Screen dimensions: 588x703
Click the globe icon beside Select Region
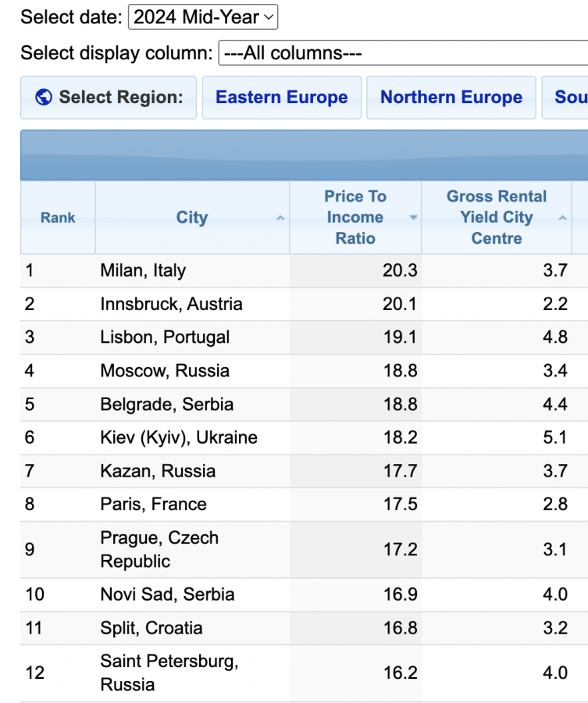[x=45, y=98]
